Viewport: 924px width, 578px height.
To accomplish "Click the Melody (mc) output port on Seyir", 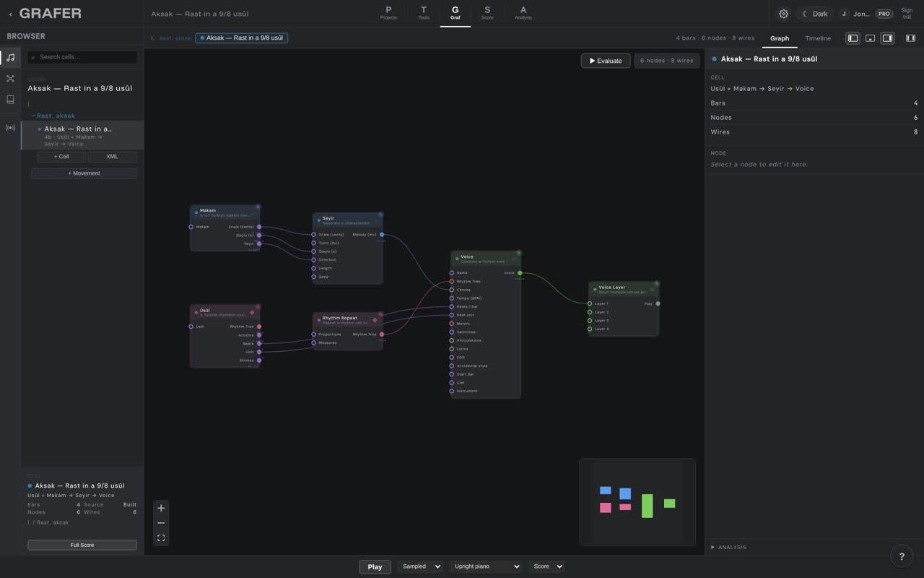I will coord(382,235).
